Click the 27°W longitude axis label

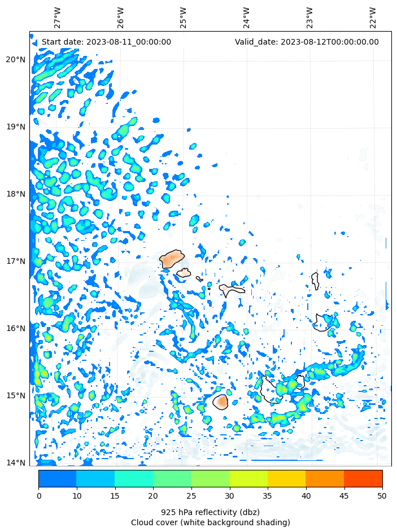click(x=58, y=18)
